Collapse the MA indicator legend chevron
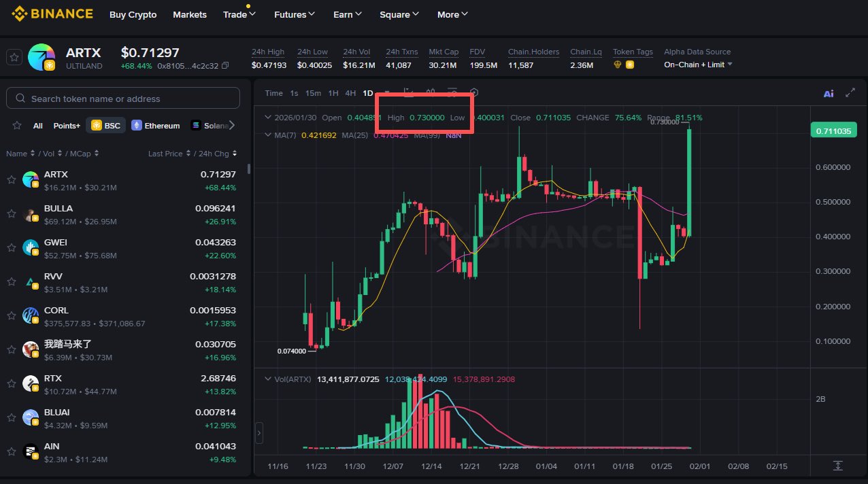 tap(267, 135)
